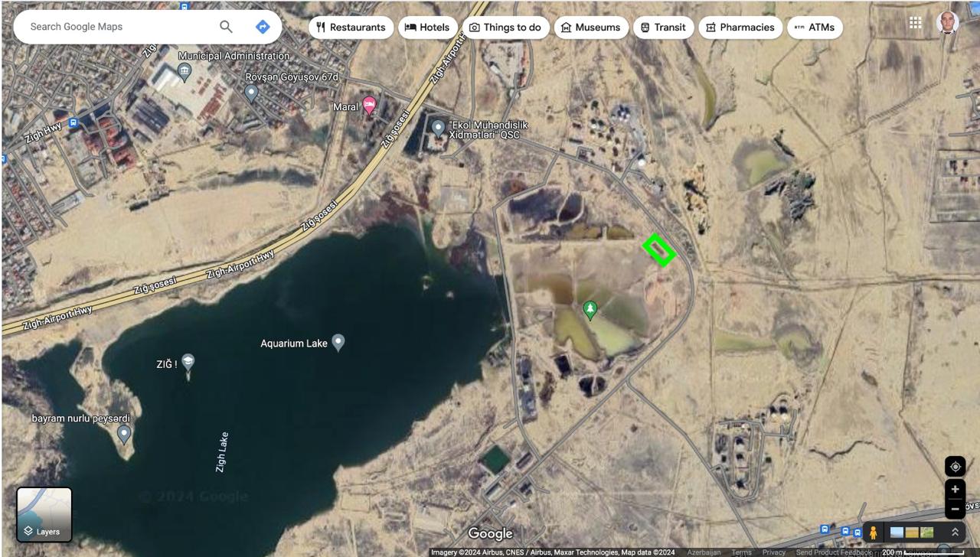
Task: Open directions with the blue arrow icon
Action: tap(263, 27)
